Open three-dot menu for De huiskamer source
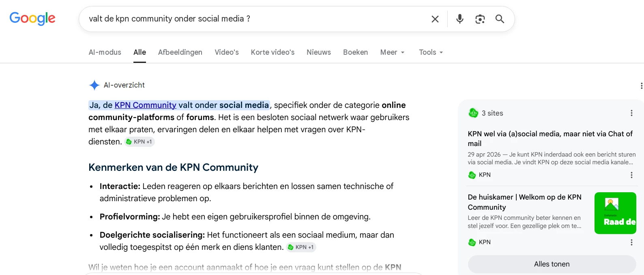 [x=631, y=242]
